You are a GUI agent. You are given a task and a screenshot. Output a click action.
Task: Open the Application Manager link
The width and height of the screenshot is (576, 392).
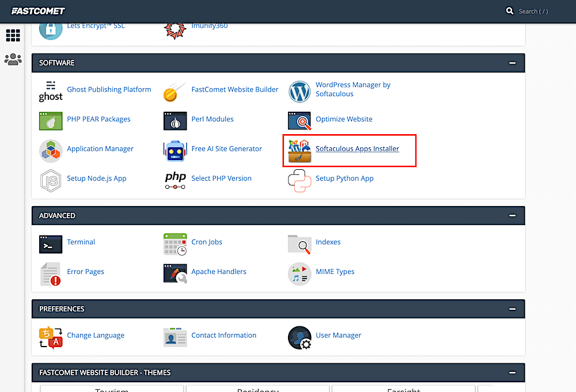coord(100,149)
